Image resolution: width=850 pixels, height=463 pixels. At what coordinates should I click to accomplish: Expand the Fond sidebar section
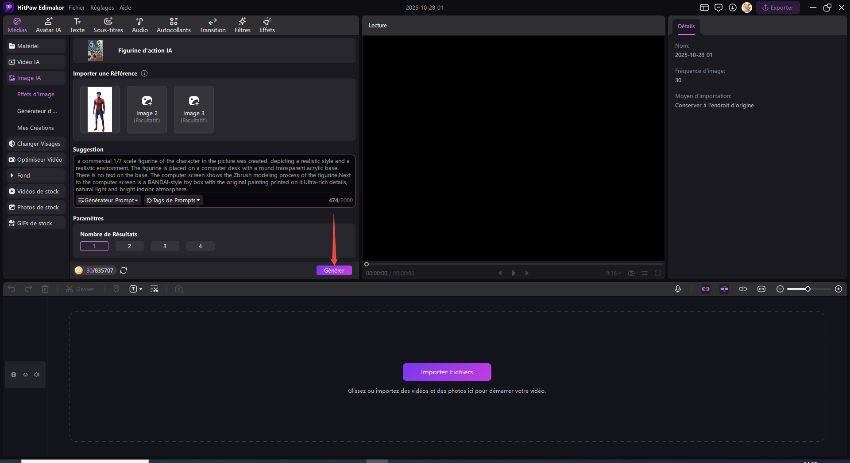[x=24, y=175]
